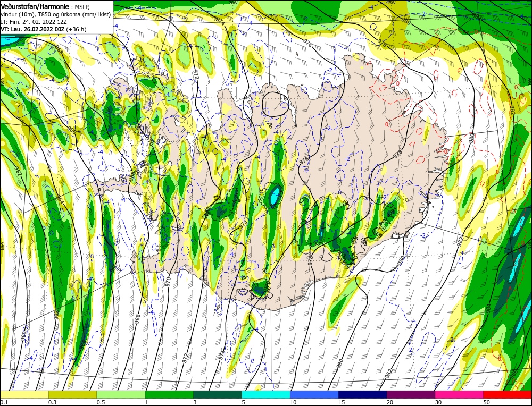Image resolution: width=532 pixels, height=406 pixels.
Task: Select the dark green 3–5 legend swatch
Action: [218, 394]
